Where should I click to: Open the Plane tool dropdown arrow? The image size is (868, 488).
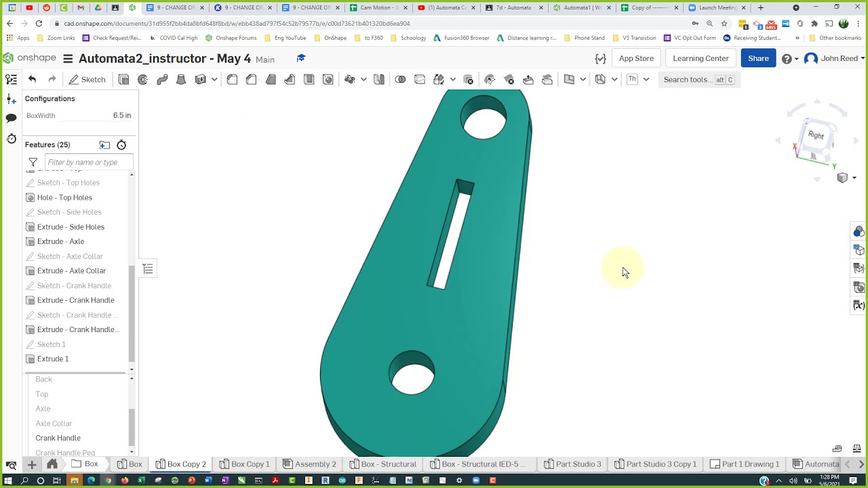click(x=583, y=79)
